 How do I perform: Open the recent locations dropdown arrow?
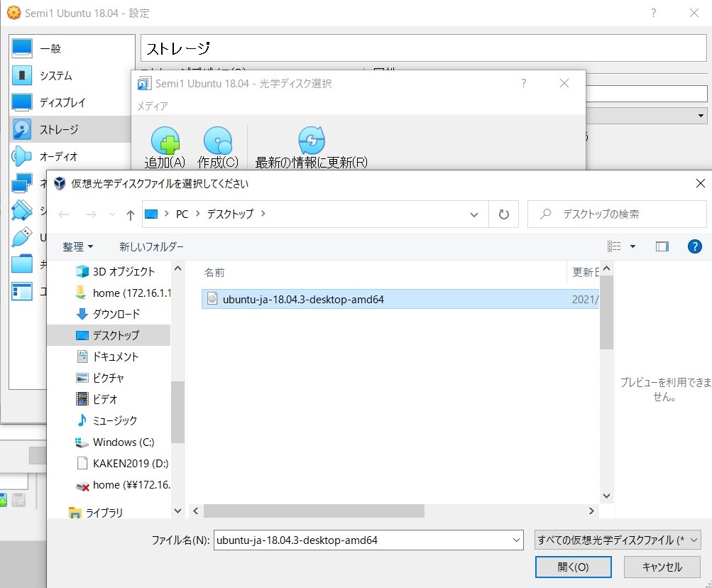click(112, 214)
